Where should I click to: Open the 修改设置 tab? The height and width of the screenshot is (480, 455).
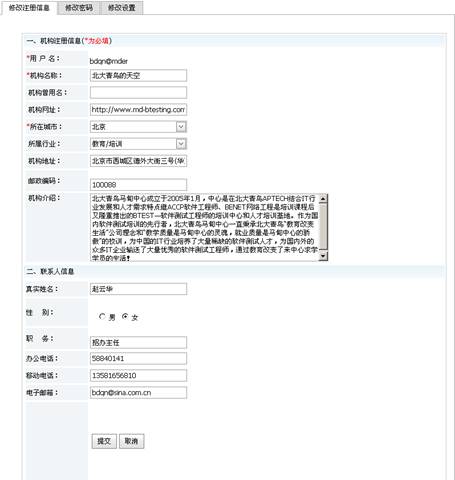pyautogui.click(x=122, y=8)
